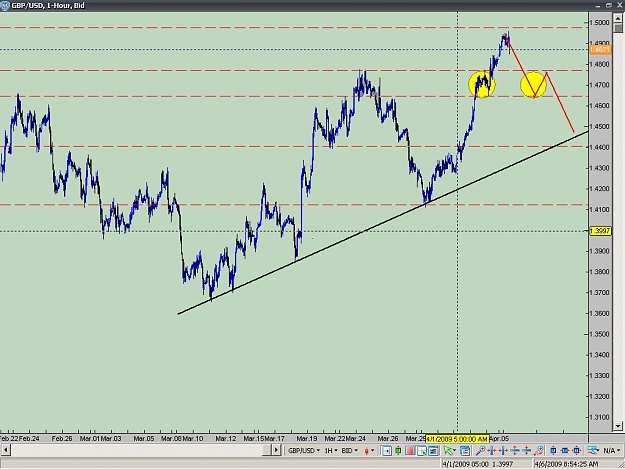Open the 1H timeframe dropdown

tap(331, 451)
